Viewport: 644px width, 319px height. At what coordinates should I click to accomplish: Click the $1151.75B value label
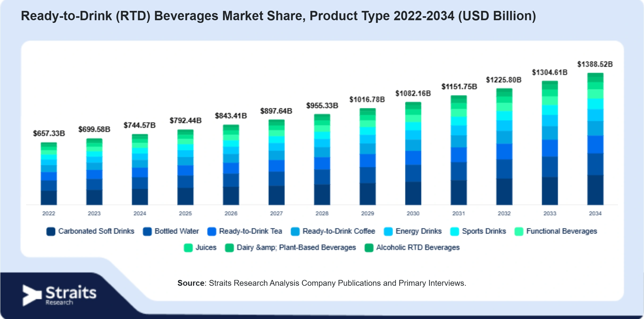459,87
